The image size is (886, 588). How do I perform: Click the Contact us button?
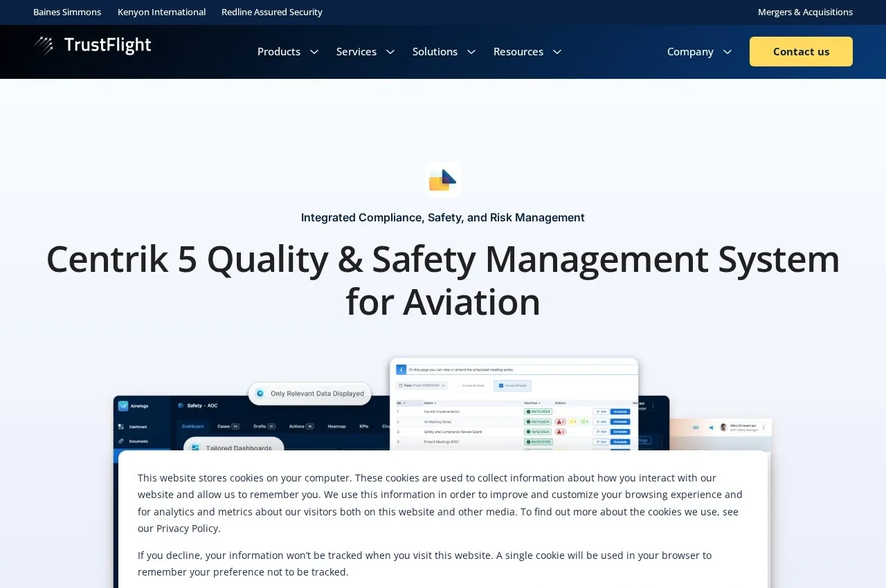(801, 52)
